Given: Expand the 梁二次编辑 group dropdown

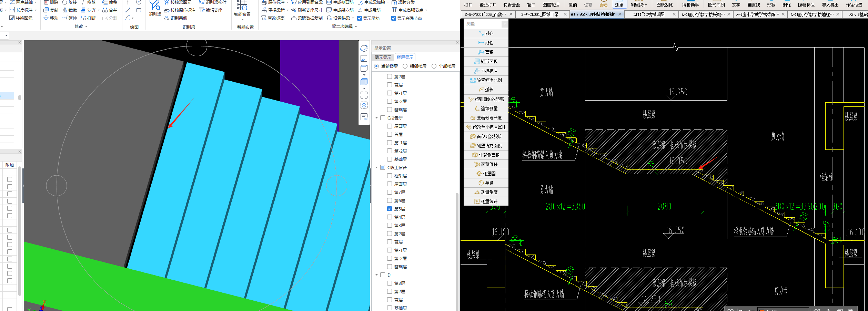Looking at the screenshot, I should click(x=356, y=27).
